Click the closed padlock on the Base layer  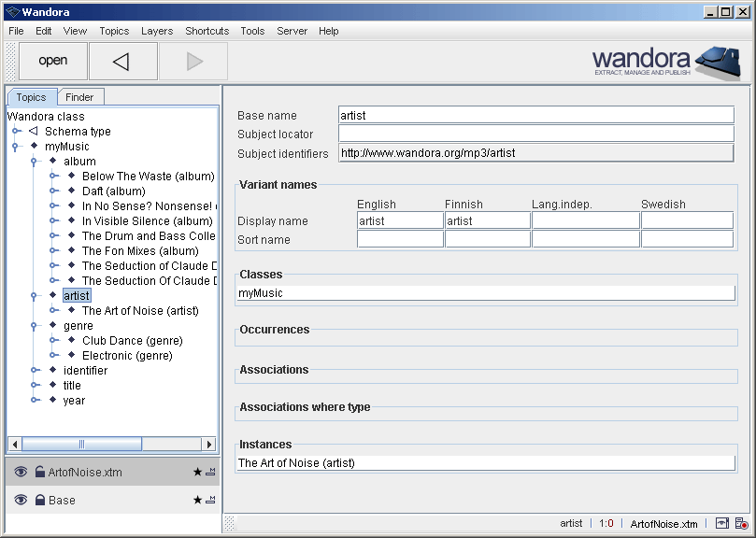(40, 500)
